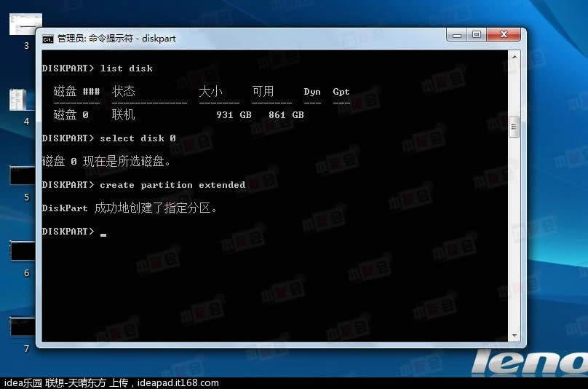Click at the blinking DISKPART> prompt cursor

tap(103, 232)
